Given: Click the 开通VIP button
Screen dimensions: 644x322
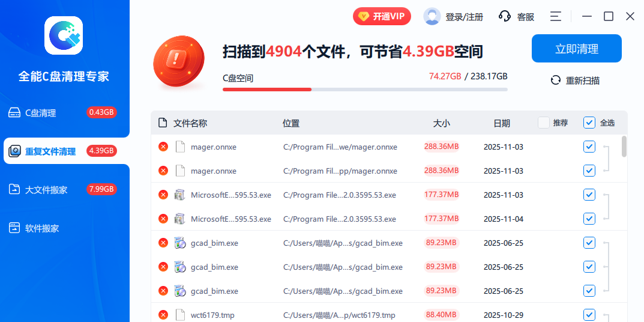Looking at the screenshot, I should pyautogui.click(x=382, y=17).
